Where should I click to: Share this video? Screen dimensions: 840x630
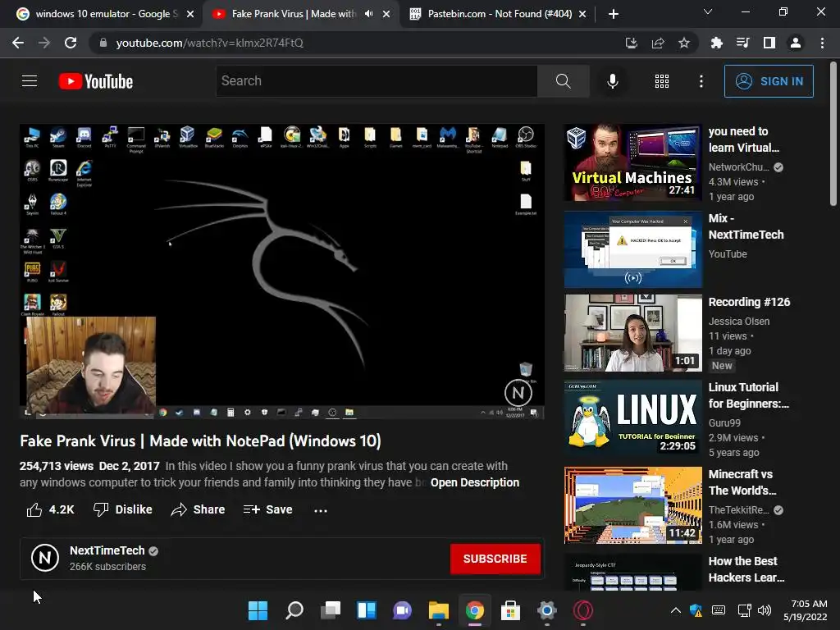[x=198, y=509]
